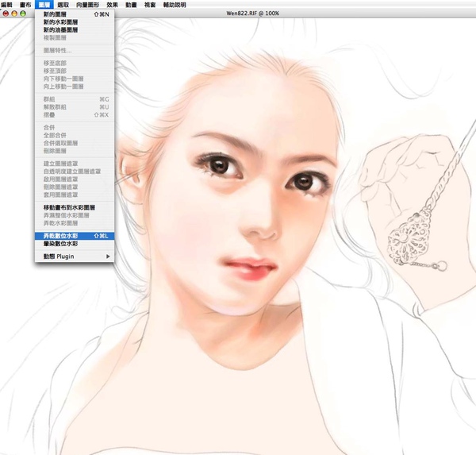476x455 pixels.
Task: Select the greyed 摺疊 menu entry
Action: tap(75, 115)
